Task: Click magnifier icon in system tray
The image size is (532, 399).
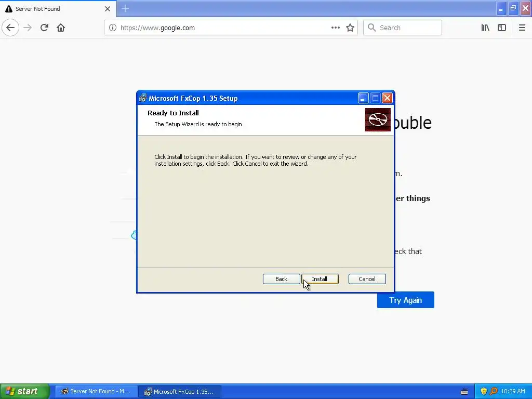Action: 494,391
